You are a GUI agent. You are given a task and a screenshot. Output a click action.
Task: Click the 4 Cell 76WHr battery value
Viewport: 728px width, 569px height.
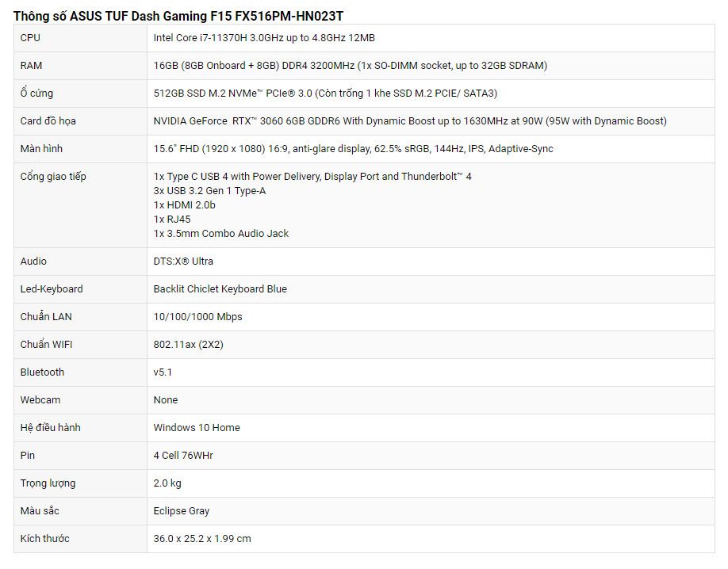pos(183,456)
